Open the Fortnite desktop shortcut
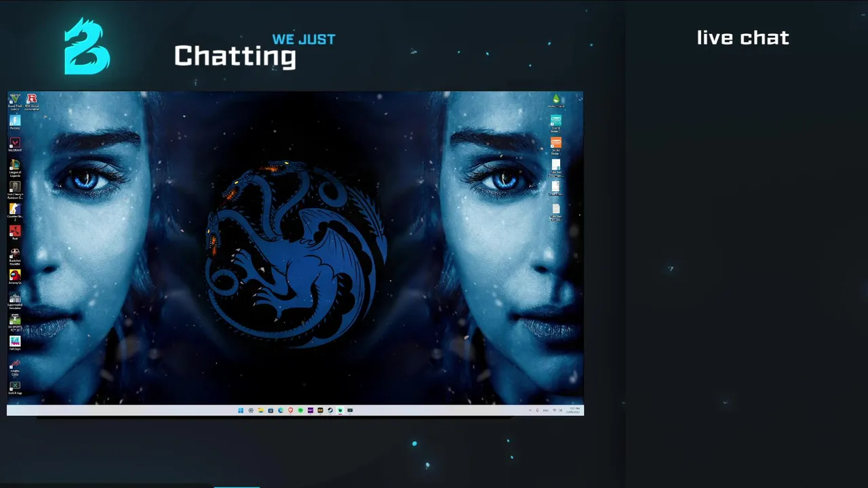 [x=14, y=123]
